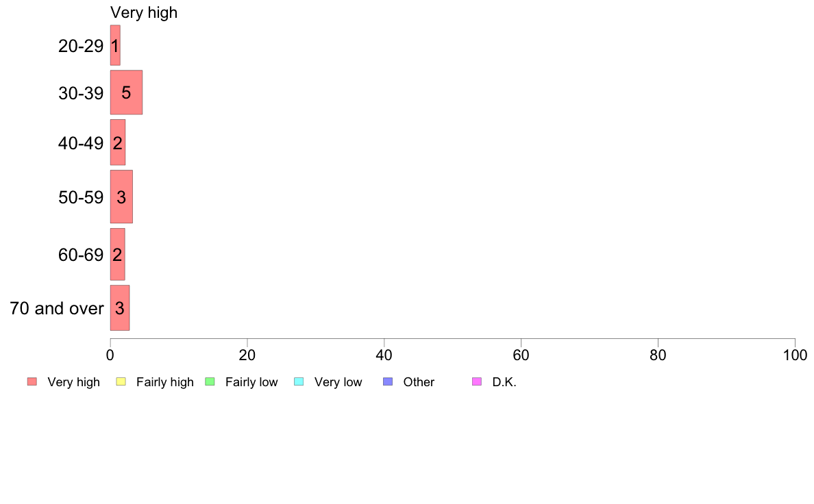Click the Fairly low legend text
This screenshot has height=504, width=814.
coord(251,382)
